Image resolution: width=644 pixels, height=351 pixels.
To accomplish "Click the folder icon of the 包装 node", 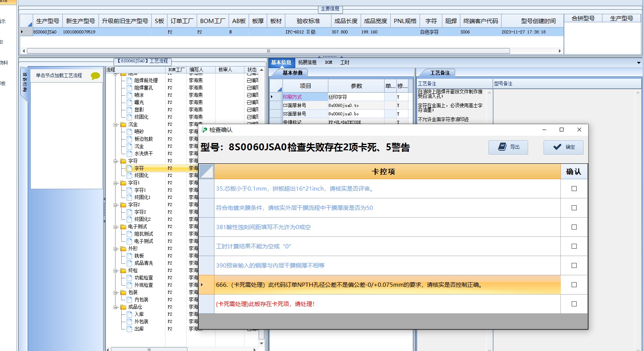I will click(123, 293).
